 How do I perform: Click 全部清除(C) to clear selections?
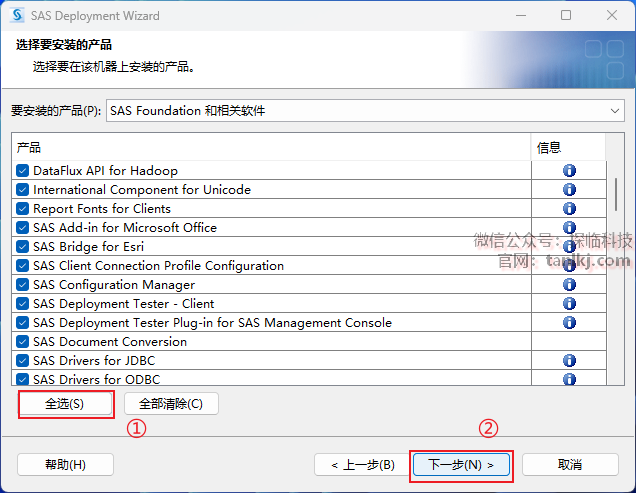point(171,404)
